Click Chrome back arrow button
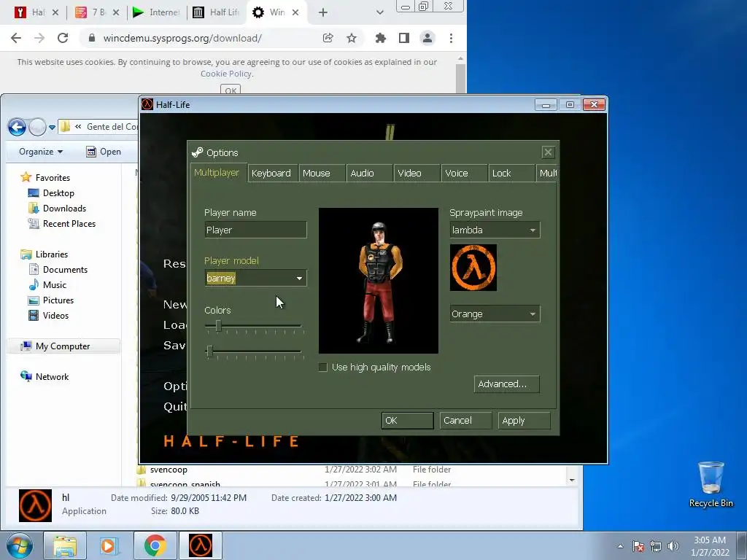The image size is (747, 560). pyautogui.click(x=16, y=38)
